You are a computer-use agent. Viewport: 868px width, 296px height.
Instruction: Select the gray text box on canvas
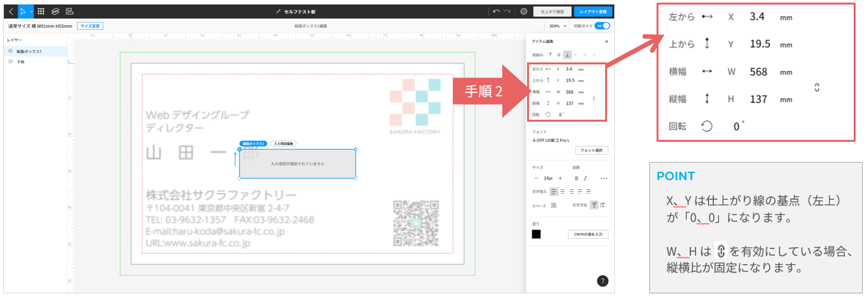point(297,163)
